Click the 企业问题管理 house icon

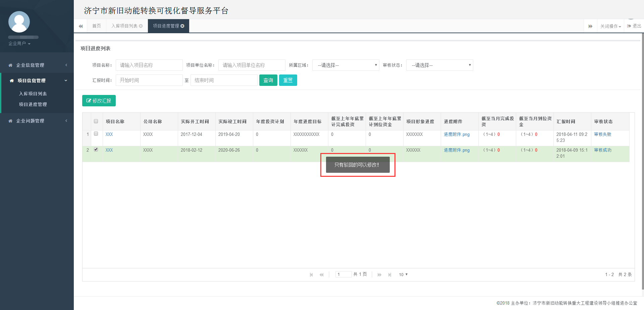click(x=10, y=121)
